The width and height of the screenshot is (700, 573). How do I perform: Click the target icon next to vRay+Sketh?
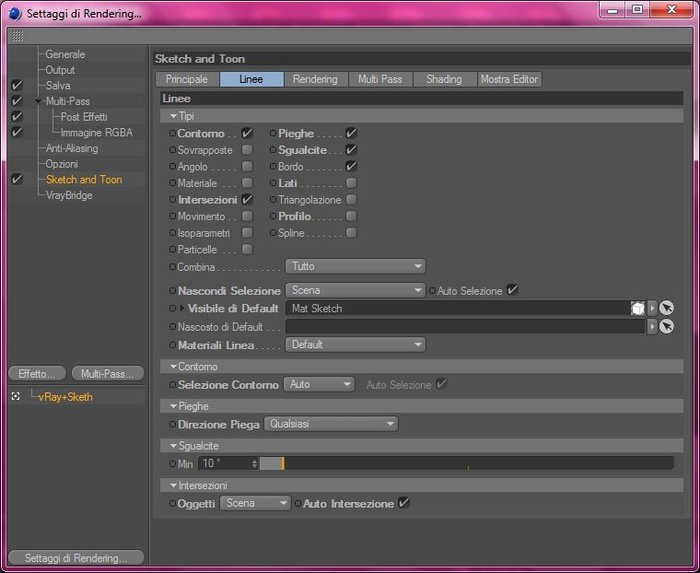tap(16, 396)
